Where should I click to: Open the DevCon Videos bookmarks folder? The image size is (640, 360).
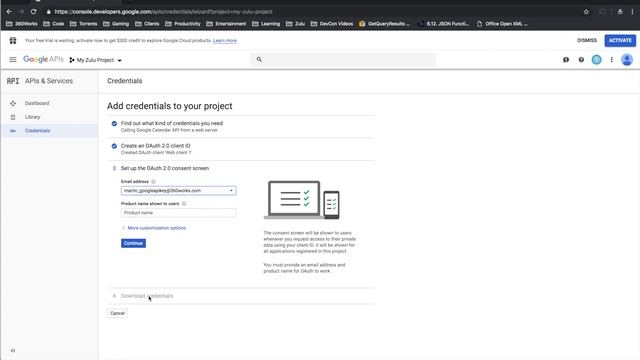tap(332, 24)
